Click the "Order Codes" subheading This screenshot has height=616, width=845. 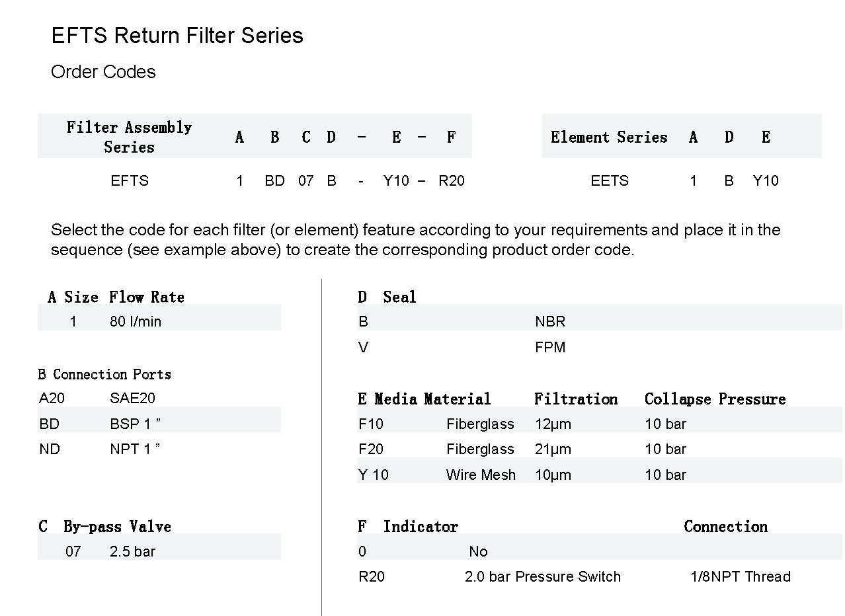tap(103, 72)
